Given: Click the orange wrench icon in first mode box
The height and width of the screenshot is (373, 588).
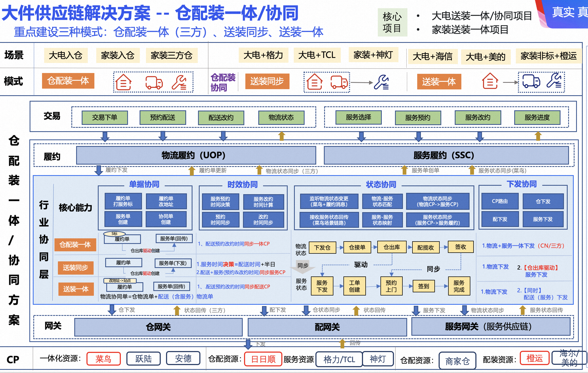Looking at the screenshot, I should (180, 83).
